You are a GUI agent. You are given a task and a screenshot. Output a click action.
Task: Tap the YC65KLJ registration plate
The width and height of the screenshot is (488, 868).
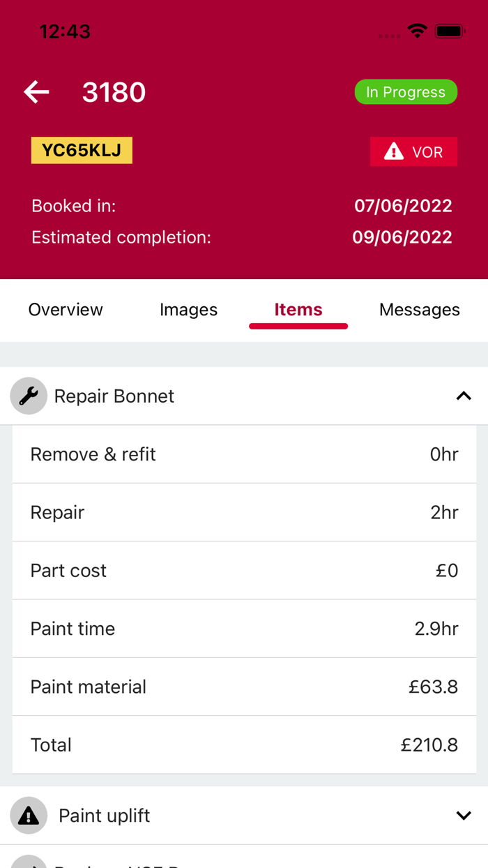coord(81,150)
